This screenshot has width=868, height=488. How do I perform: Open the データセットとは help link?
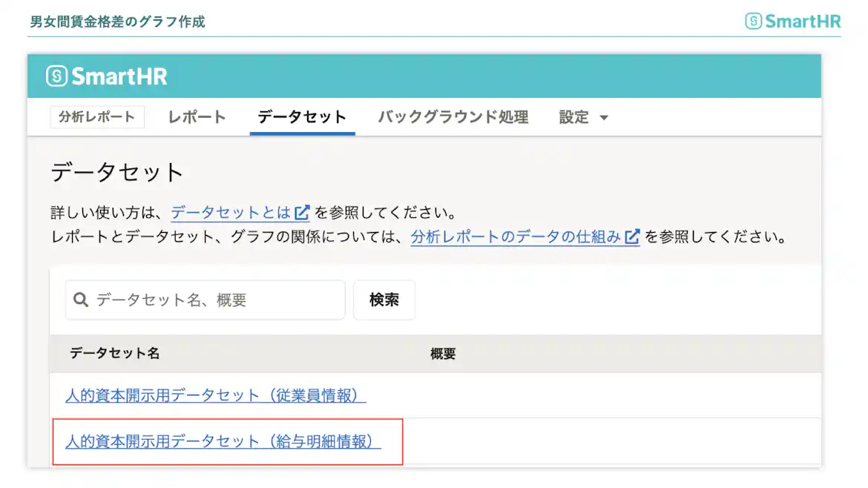tap(230, 211)
